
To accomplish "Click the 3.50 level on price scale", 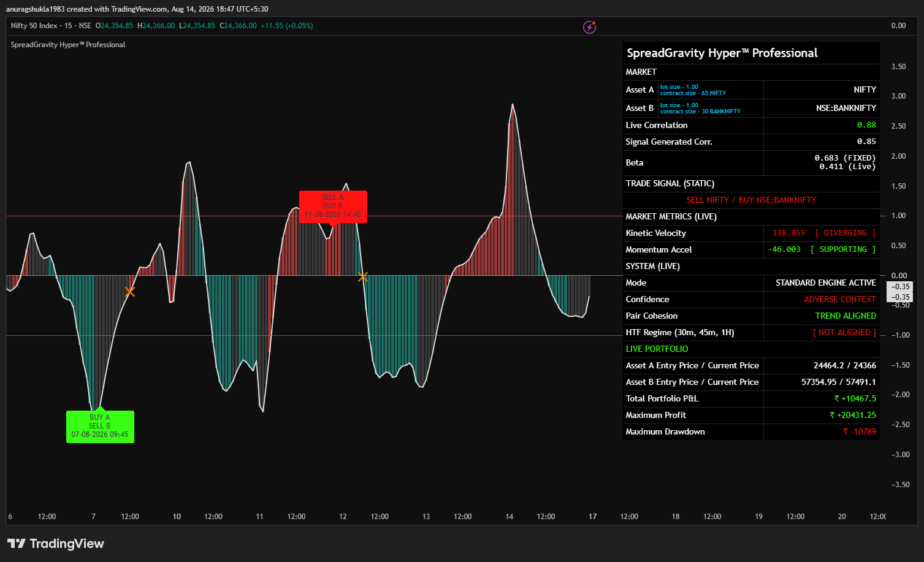I will tap(898, 67).
